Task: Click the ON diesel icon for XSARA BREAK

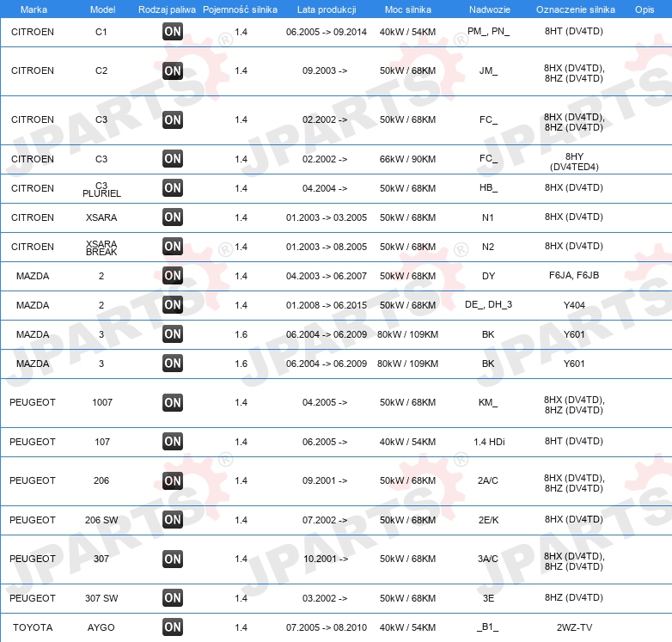Action: [x=173, y=246]
